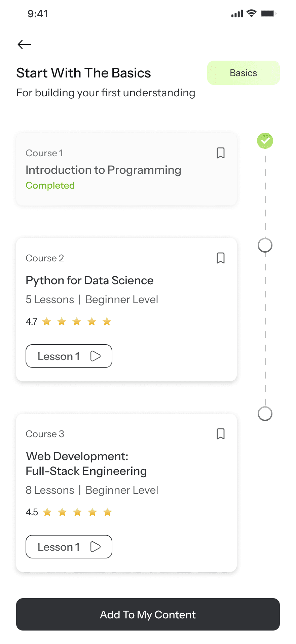296x644 pixels.
Task: Select the Course 2 timeline circle
Action: click(265, 245)
